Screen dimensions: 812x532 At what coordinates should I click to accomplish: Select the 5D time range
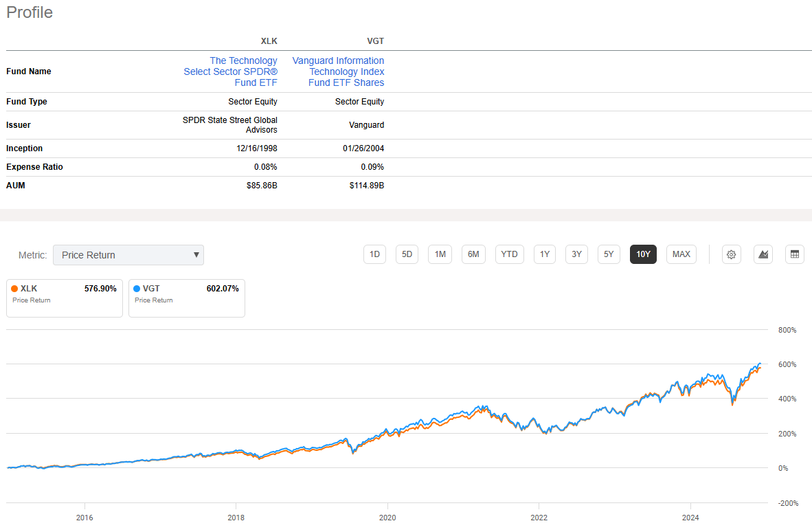click(x=407, y=254)
